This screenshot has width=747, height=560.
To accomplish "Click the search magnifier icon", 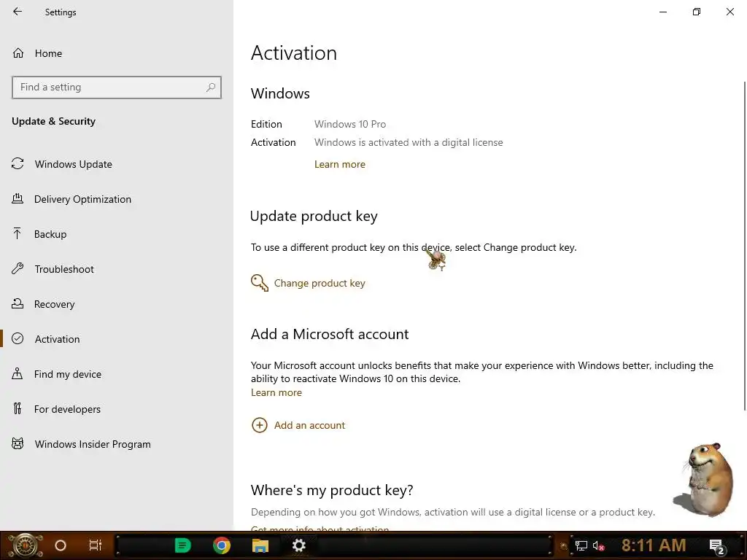I will click(211, 87).
